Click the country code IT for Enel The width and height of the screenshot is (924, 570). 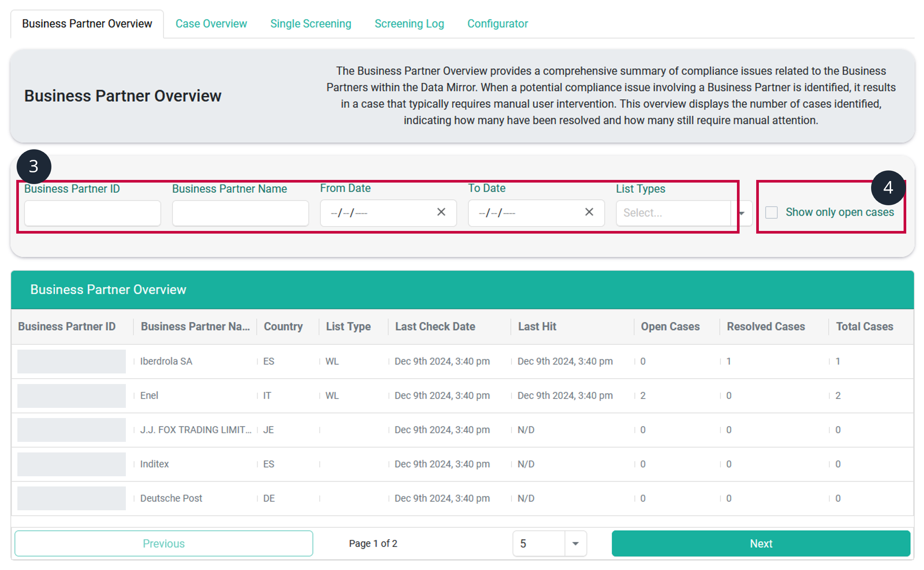pos(267,396)
